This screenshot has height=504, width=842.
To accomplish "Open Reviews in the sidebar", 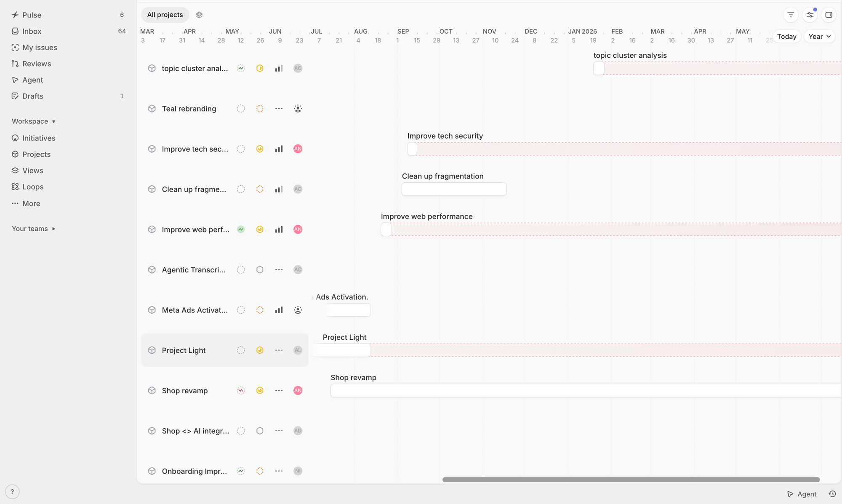I will pos(68,64).
